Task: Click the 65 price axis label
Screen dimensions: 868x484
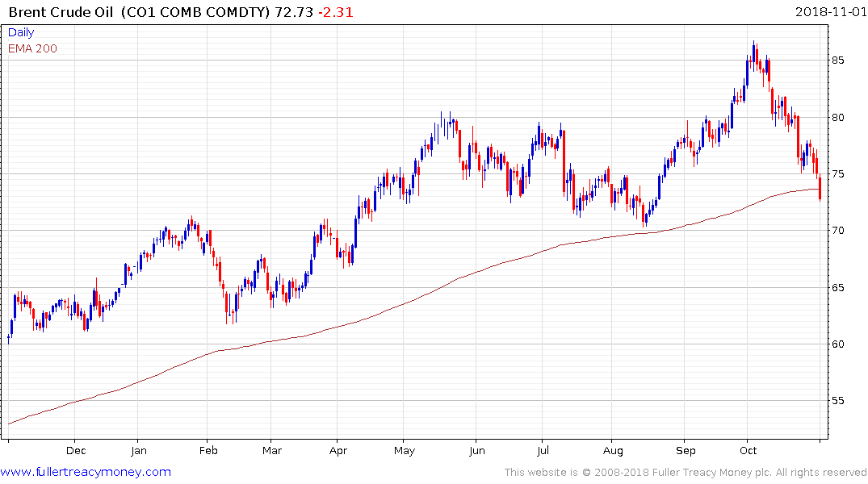Action: [837, 287]
